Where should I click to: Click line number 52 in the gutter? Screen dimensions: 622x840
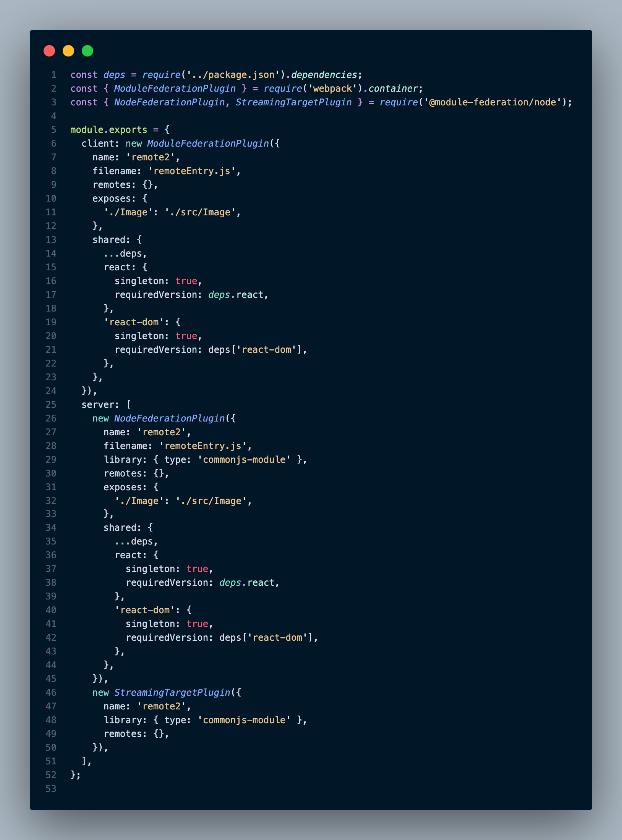50,775
